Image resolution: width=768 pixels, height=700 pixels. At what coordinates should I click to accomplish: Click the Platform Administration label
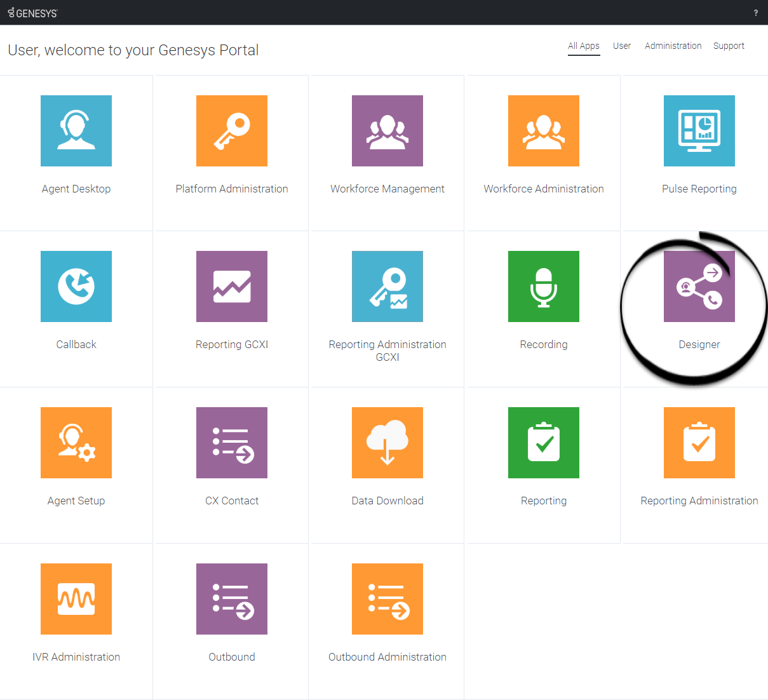click(232, 189)
